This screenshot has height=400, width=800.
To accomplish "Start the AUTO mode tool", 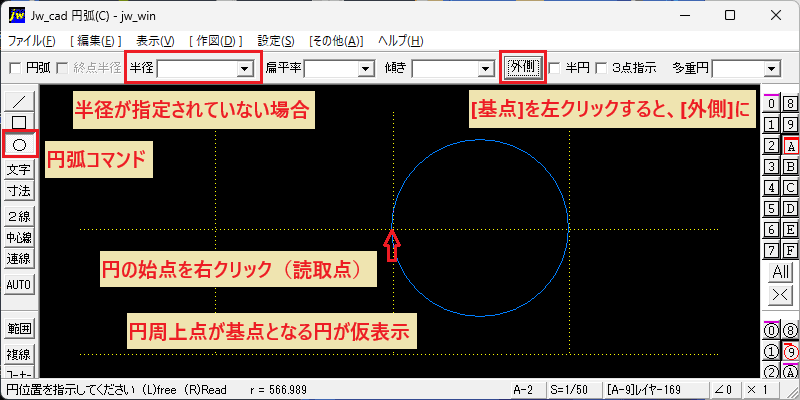I will (x=19, y=284).
